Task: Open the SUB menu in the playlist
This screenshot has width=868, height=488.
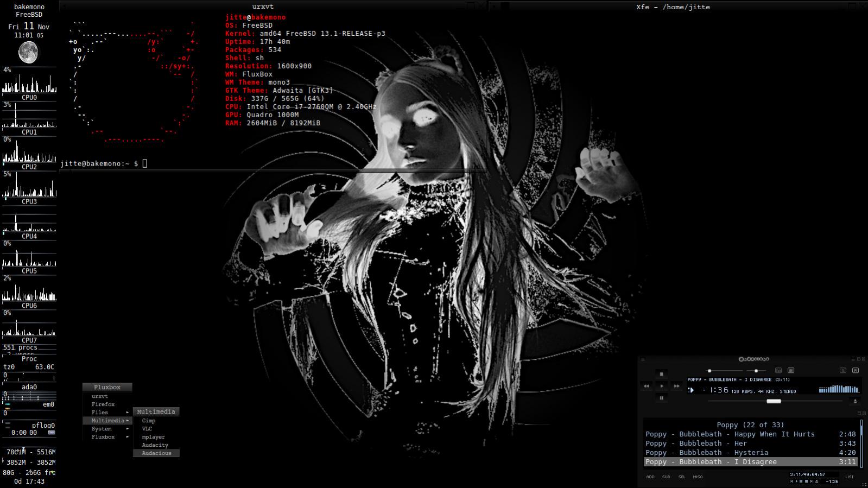Action: click(x=666, y=477)
